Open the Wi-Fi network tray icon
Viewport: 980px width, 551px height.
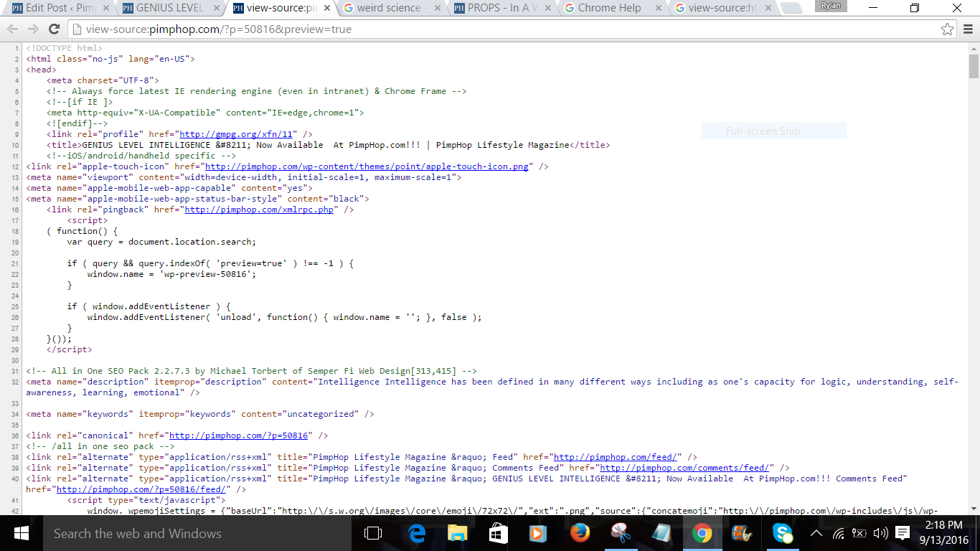(838, 534)
